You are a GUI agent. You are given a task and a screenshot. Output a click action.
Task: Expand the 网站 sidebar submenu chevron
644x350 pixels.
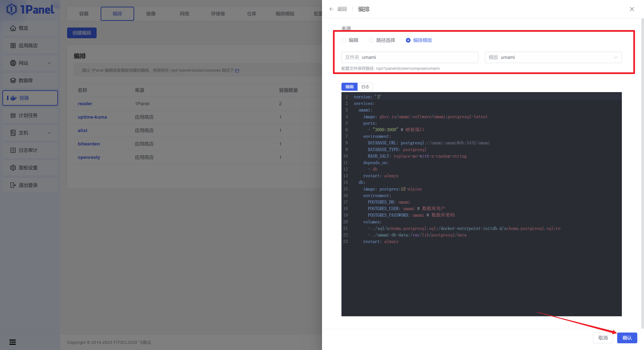pyautogui.click(x=49, y=63)
